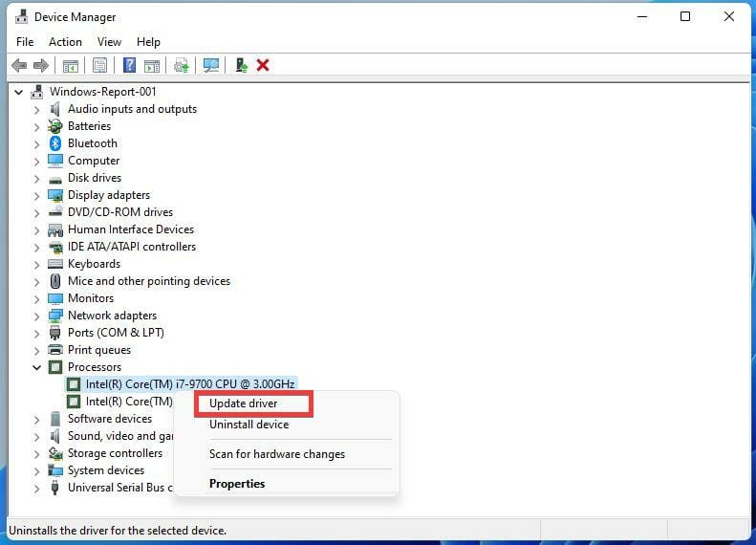Click the Forward arrow toolbar icon

(x=41, y=65)
